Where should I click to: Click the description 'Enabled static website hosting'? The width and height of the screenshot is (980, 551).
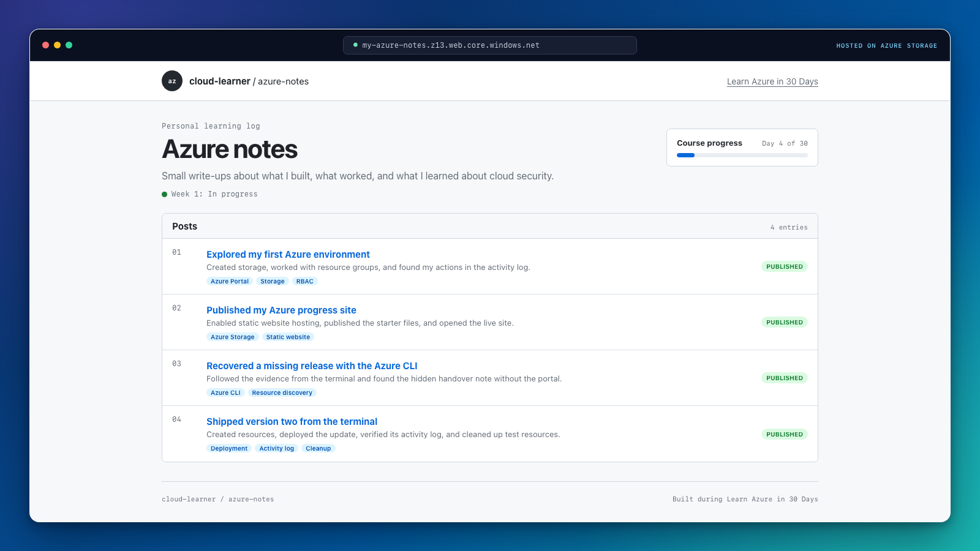pyautogui.click(x=360, y=323)
